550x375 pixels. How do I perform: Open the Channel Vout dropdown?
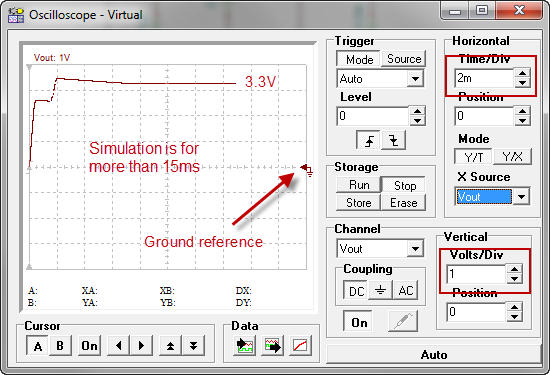[415, 249]
